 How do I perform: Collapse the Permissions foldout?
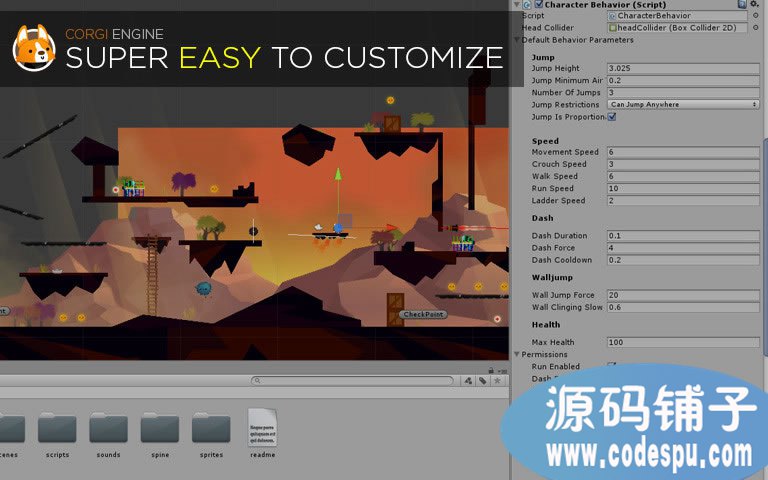click(517, 354)
